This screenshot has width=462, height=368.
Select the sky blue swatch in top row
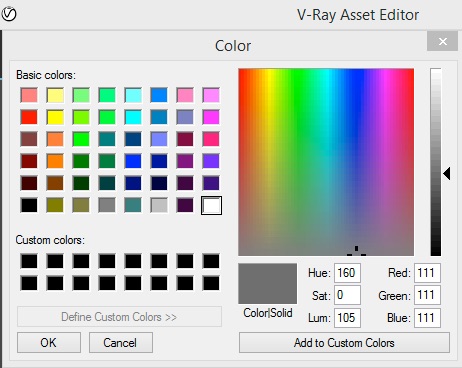(x=159, y=95)
